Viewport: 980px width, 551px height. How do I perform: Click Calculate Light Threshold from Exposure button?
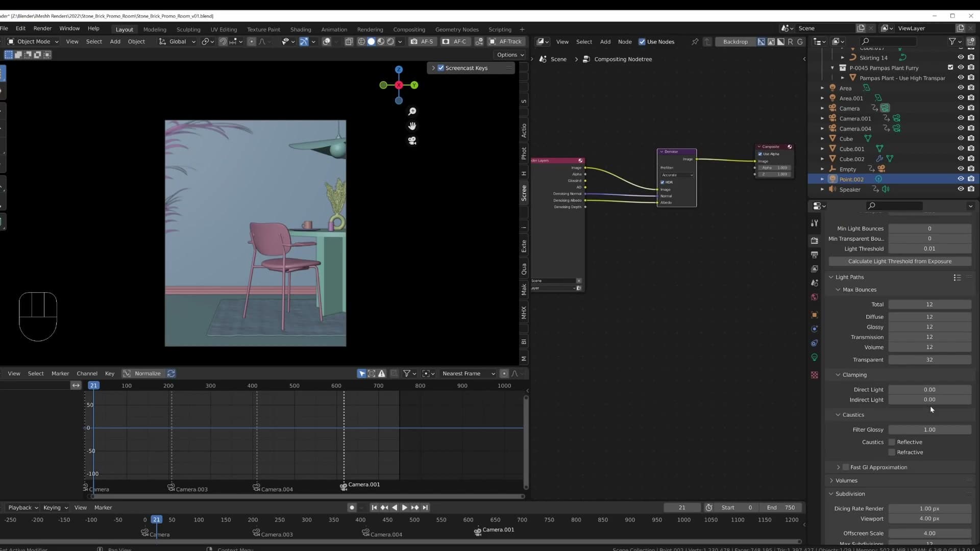(x=900, y=261)
